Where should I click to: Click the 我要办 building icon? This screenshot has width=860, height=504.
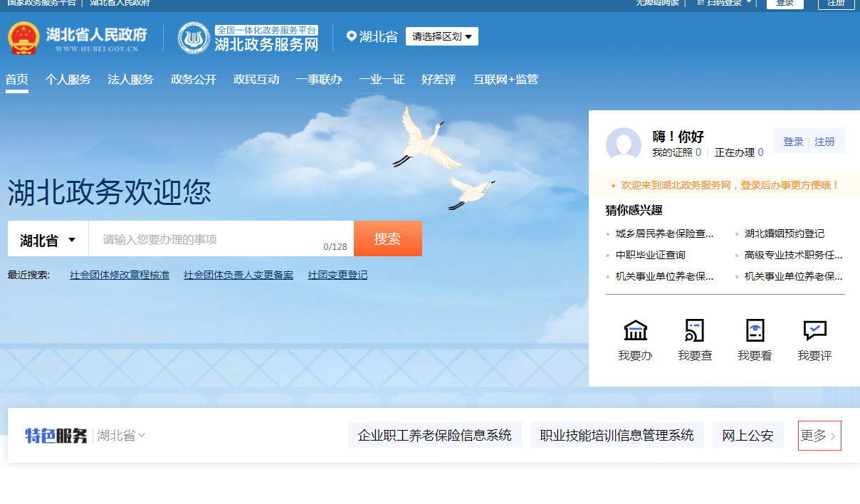coord(635,330)
